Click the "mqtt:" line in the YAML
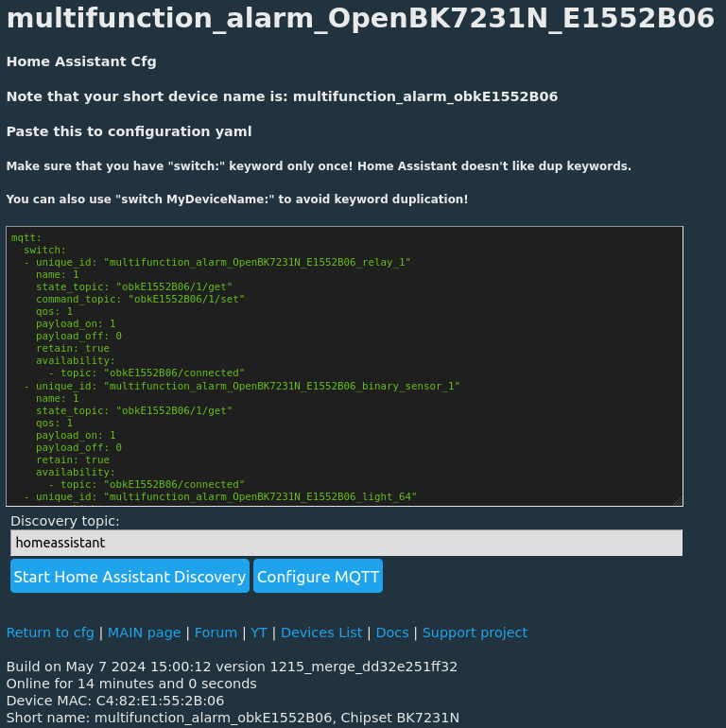 click(x=26, y=237)
